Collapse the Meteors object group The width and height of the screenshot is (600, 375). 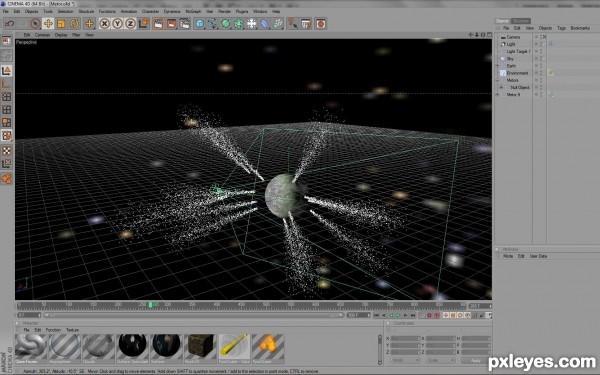497,80
